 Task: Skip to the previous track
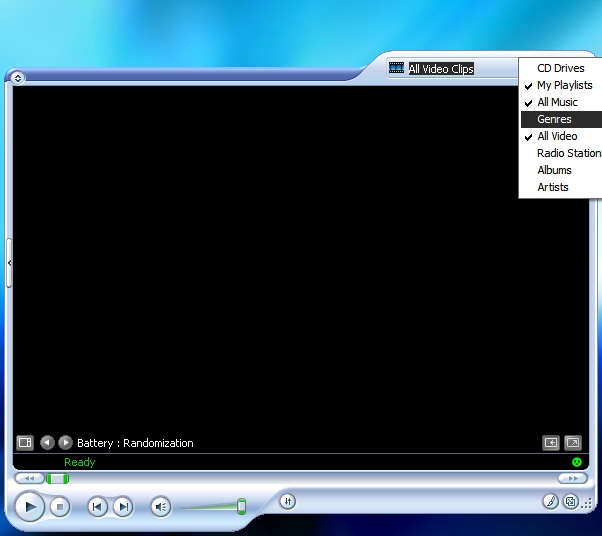97,507
